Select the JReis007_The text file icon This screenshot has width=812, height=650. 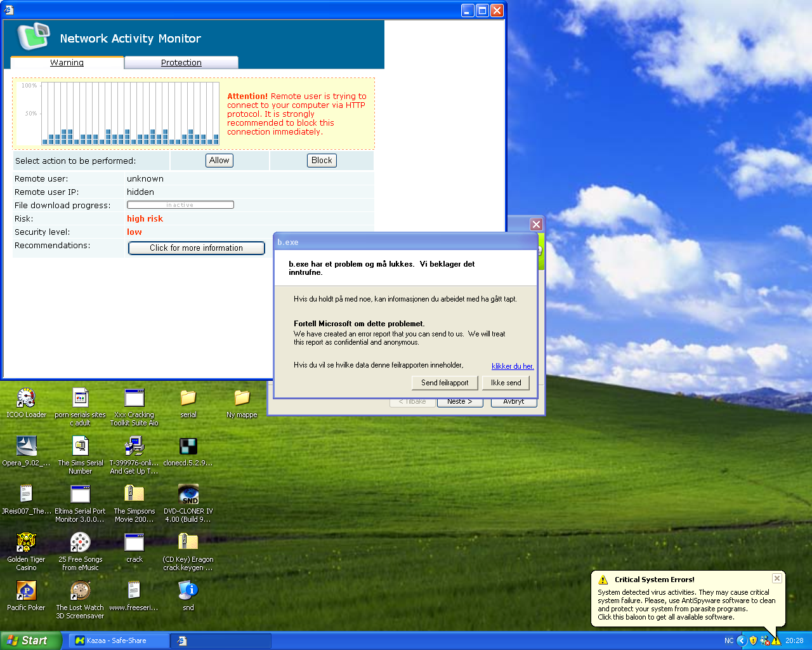tap(26, 500)
